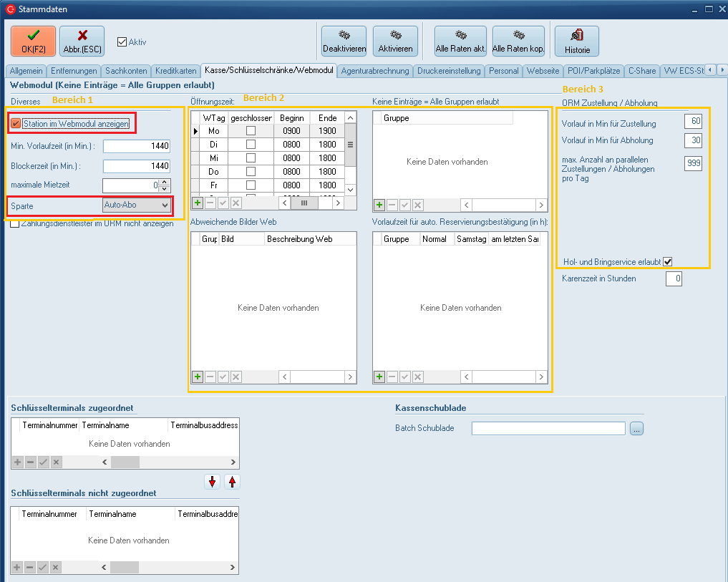Add entry in Abweichende Bilder Web
Screen dimensions: 728x582
point(198,377)
